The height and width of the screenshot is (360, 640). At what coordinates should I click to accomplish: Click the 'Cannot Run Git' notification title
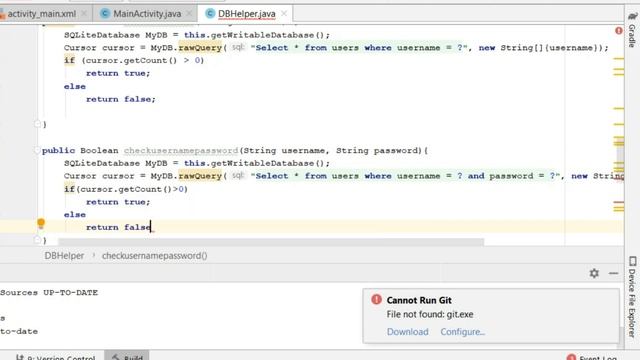tap(419, 300)
